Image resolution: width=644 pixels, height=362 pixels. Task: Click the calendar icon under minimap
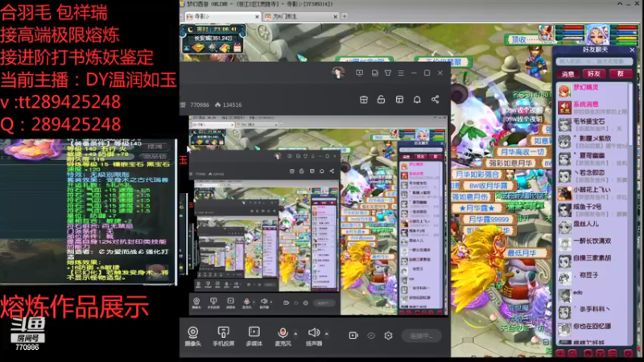tap(237, 47)
